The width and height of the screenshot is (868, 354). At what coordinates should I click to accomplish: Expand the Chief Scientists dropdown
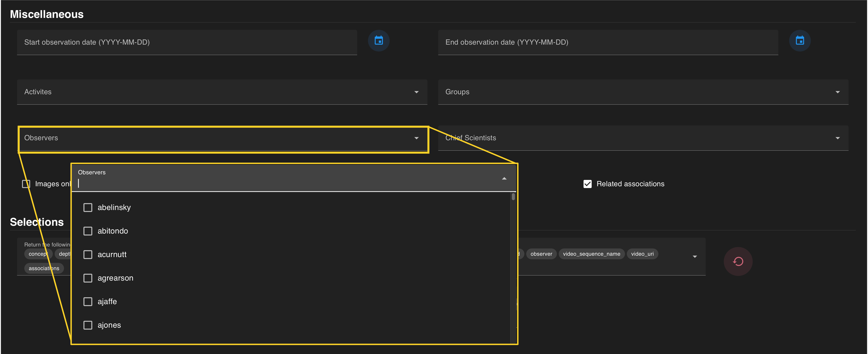click(837, 138)
